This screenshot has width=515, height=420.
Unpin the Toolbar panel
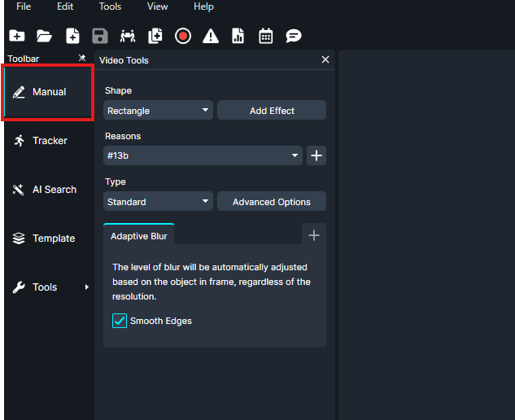point(81,59)
